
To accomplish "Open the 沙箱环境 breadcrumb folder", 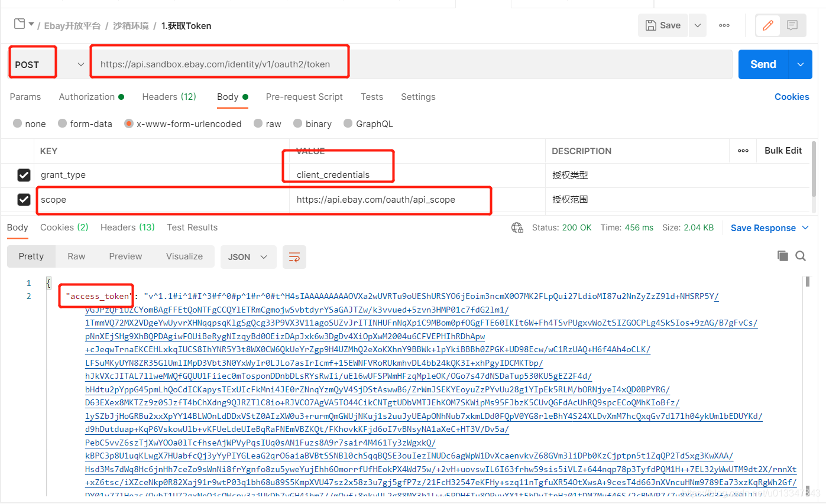I will coord(131,26).
